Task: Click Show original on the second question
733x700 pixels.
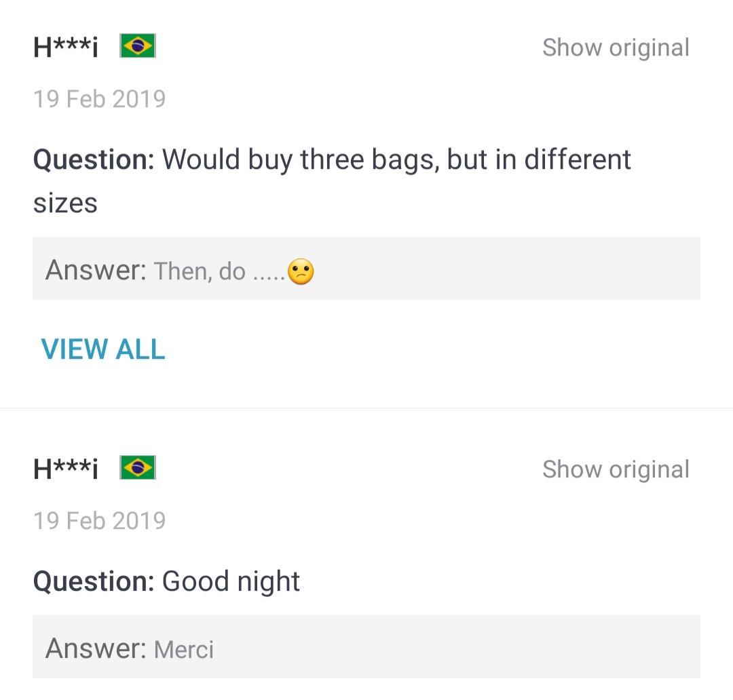Action: 616,468
